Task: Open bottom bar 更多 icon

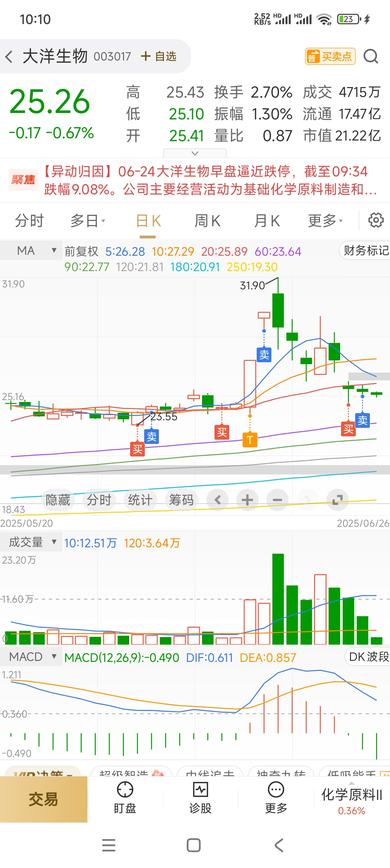Action: click(276, 798)
